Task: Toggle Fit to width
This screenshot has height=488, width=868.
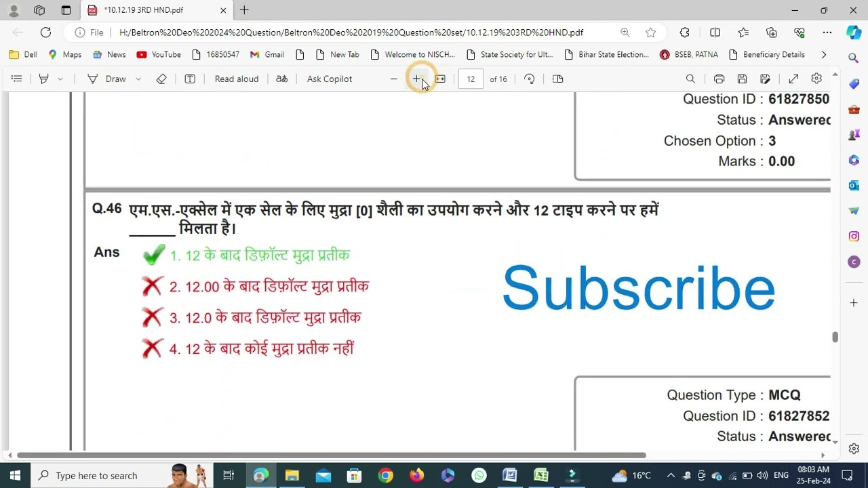Action: [440, 79]
